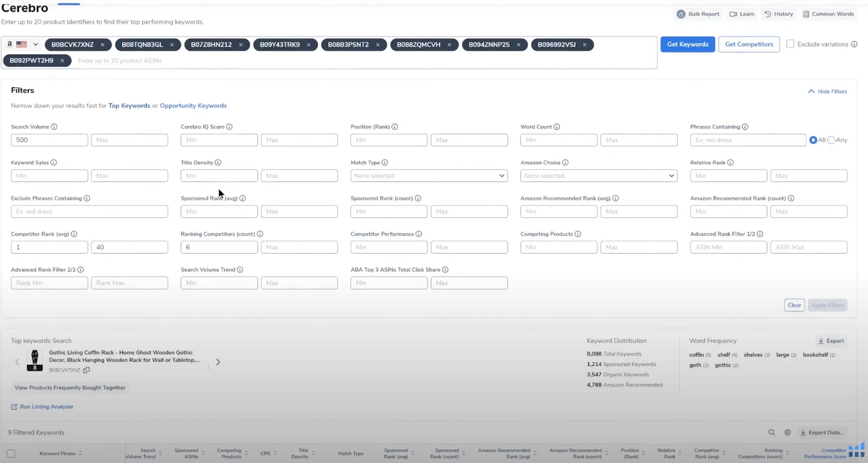The width and height of the screenshot is (868, 463).
Task: Tick the select-all keywords checkbox
Action: (11, 454)
